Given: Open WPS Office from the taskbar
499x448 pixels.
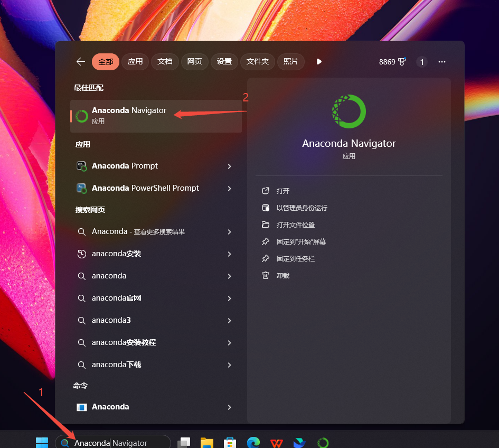Looking at the screenshot, I should click(x=276, y=442).
